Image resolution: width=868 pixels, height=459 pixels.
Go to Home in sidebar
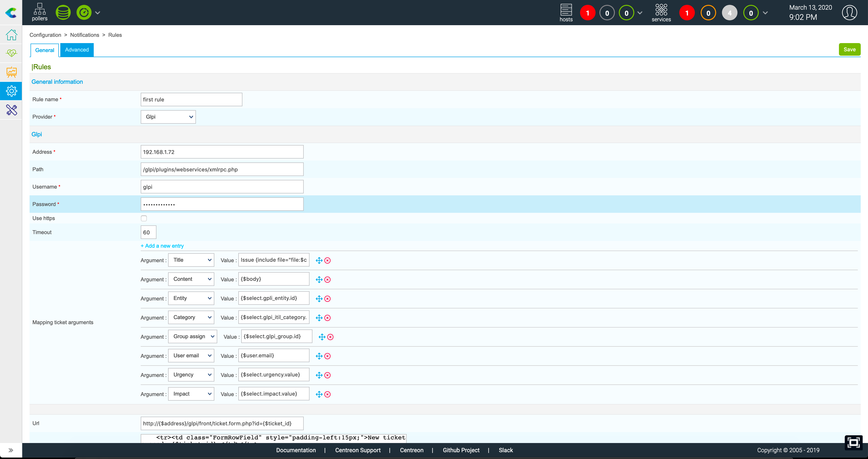pyautogui.click(x=11, y=35)
